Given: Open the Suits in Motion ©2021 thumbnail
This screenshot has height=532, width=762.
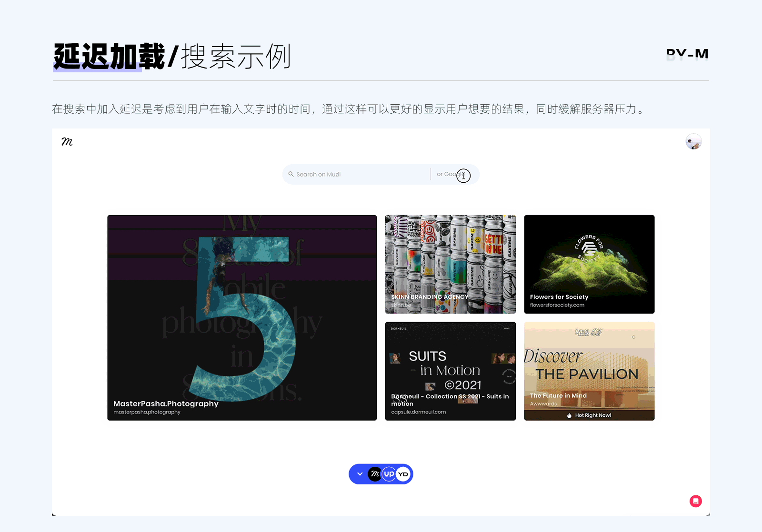Looking at the screenshot, I should [451, 371].
